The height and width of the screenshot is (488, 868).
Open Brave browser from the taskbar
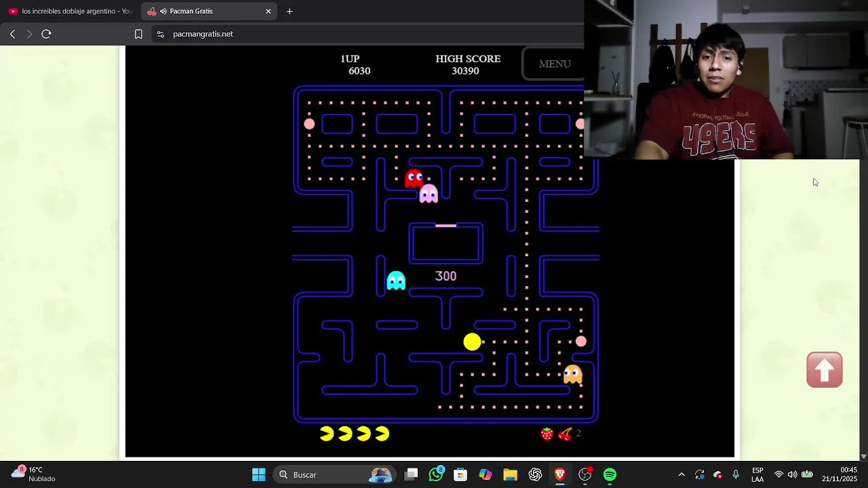pos(560,474)
